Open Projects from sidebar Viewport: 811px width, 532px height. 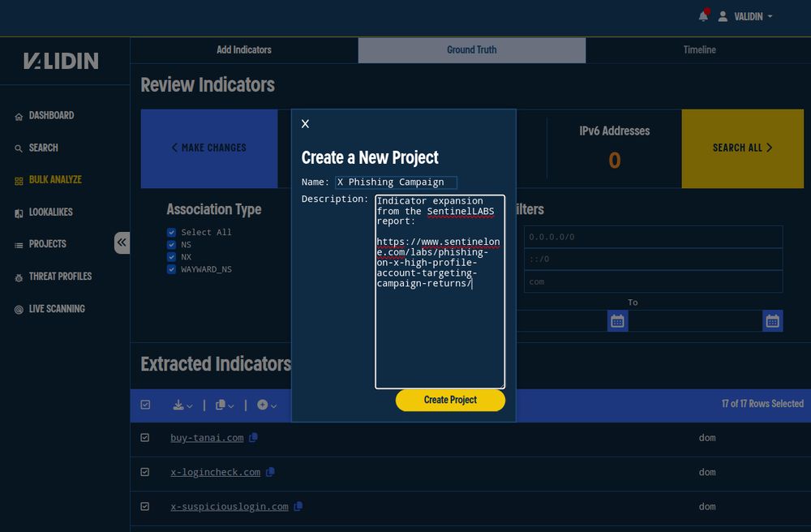pos(48,244)
